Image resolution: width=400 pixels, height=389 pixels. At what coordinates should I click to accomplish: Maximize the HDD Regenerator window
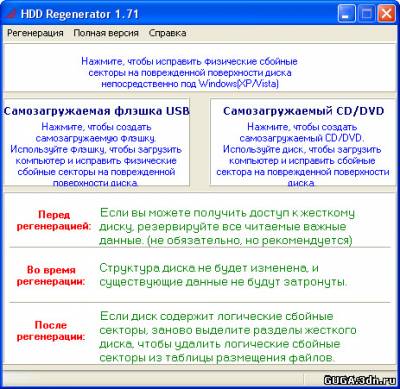pyautogui.click(x=366, y=14)
